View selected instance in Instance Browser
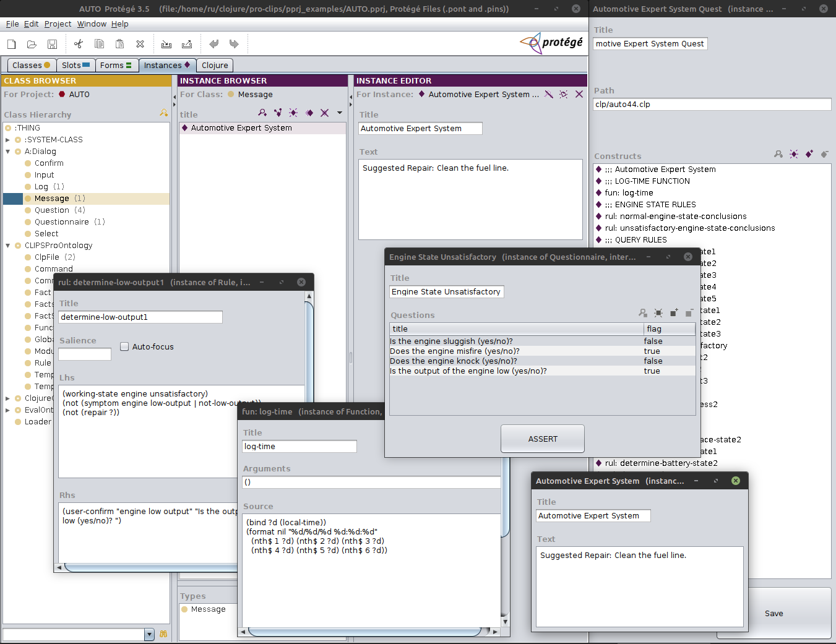836x644 pixels. [262, 113]
